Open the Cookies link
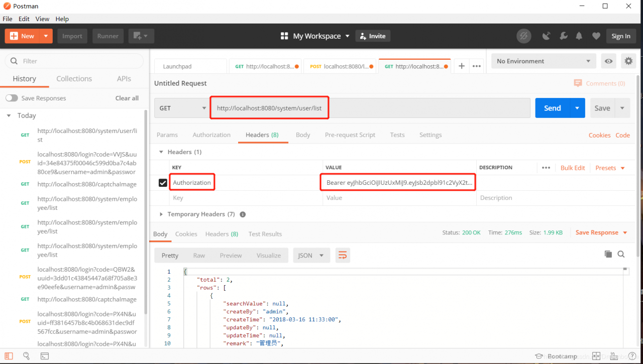Viewport: 643px width, 364px height. [x=600, y=135]
